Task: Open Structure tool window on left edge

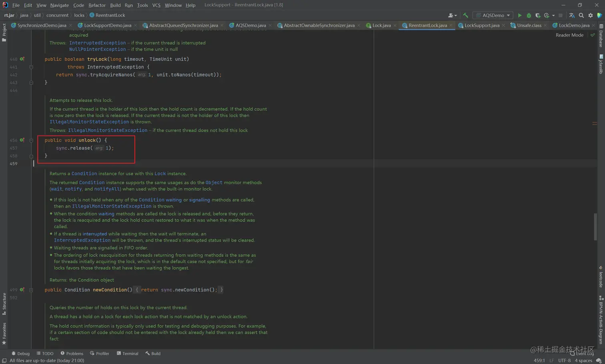Action: pos(4,304)
